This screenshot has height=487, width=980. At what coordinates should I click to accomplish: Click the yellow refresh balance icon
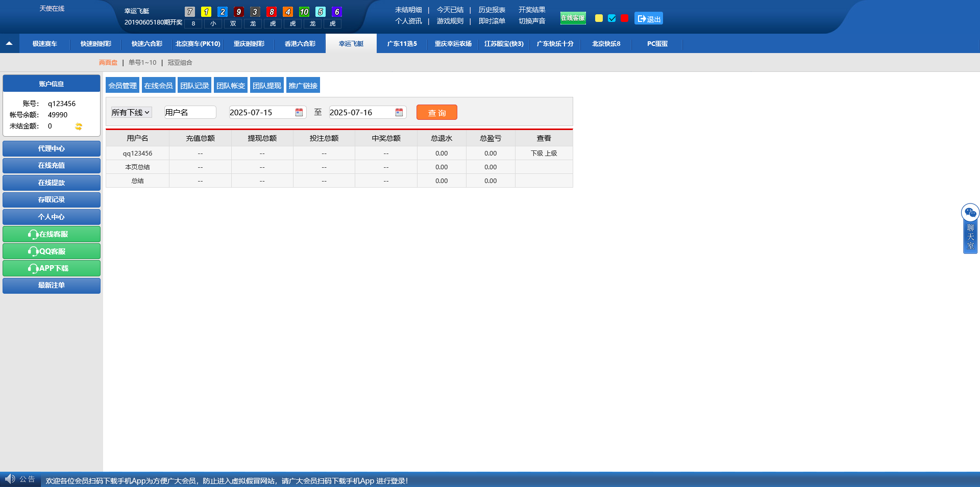(x=79, y=126)
